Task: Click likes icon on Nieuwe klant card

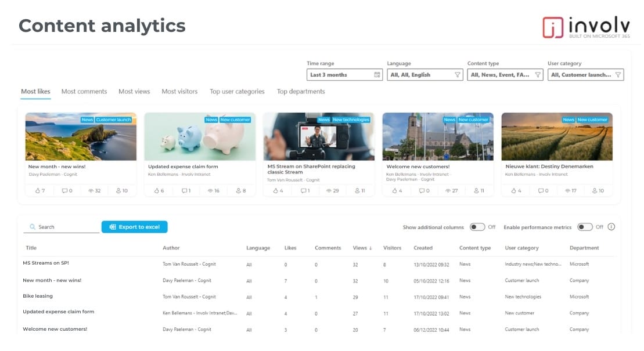Action: 512,190
